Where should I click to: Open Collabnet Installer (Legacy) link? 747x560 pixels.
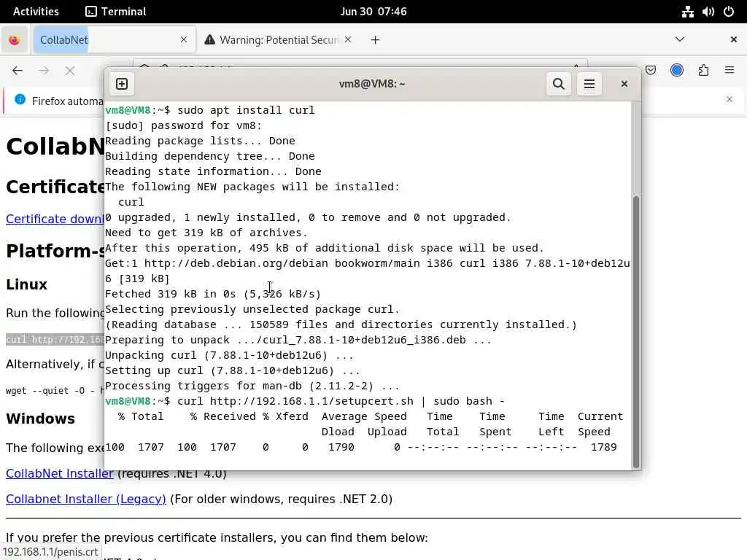pyautogui.click(x=86, y=499)
